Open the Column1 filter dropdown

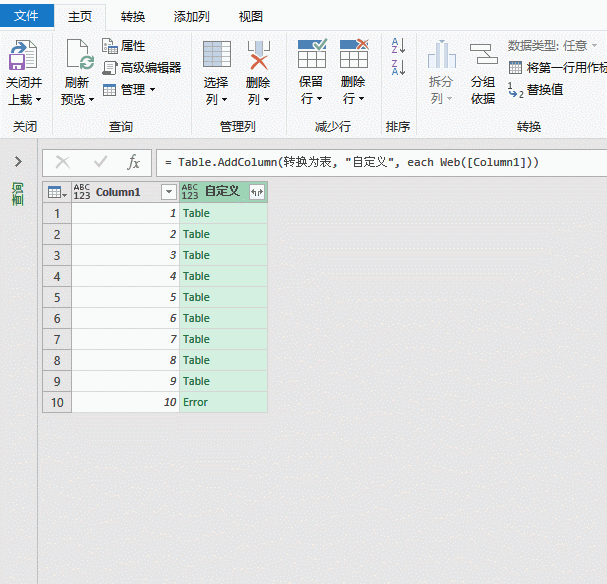169,192
